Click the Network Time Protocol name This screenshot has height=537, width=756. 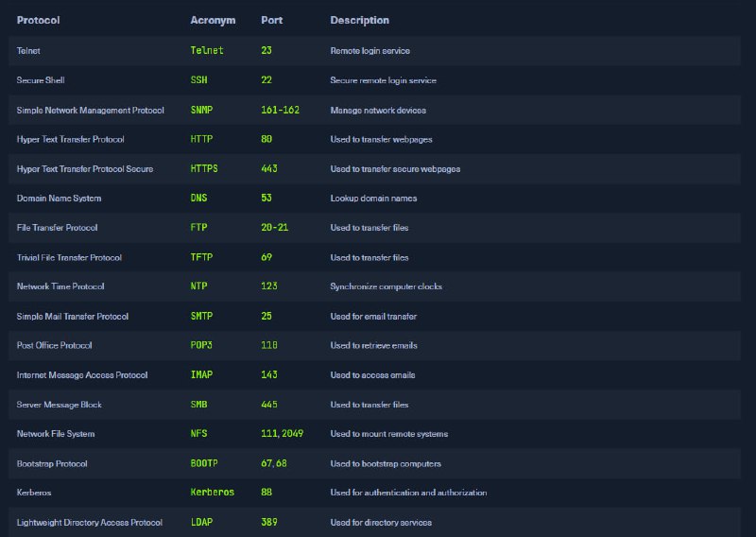[x=60, y=286]
